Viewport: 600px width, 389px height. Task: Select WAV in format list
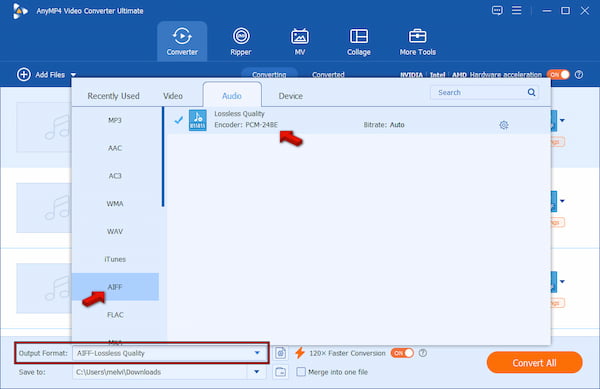[x=115, y=231]
